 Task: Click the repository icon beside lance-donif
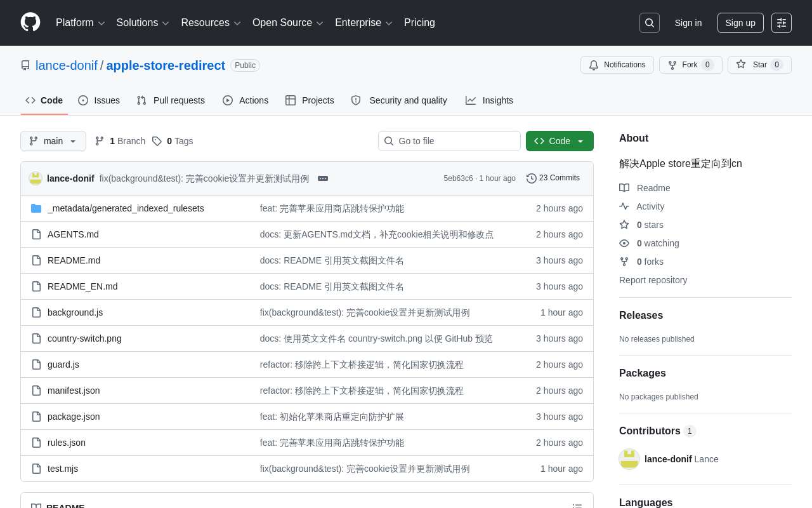tap(25, 65)
